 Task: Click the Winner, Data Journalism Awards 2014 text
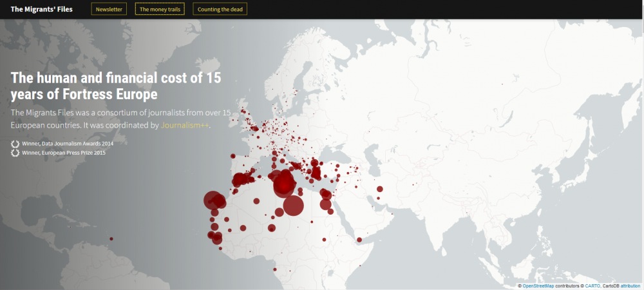pyautogui.click(x=68, y=144)
